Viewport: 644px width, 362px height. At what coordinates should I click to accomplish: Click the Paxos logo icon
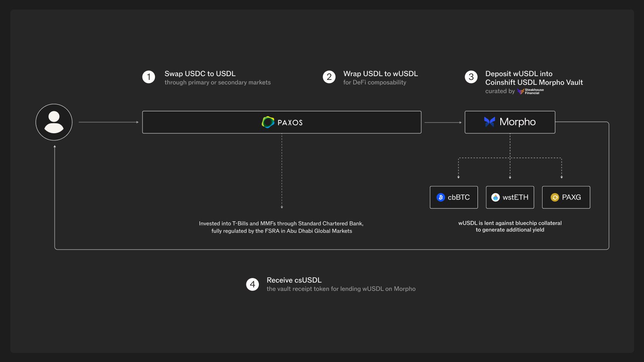(268, 122)
